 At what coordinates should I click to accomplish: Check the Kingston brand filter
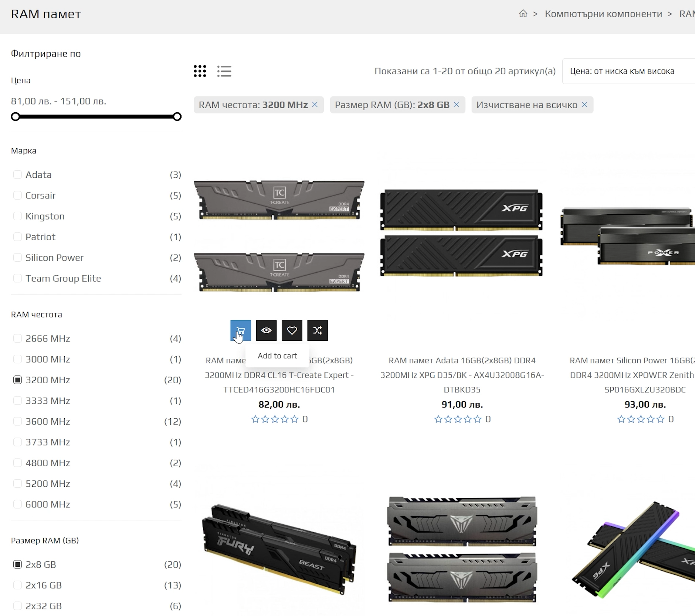(17, 216)
